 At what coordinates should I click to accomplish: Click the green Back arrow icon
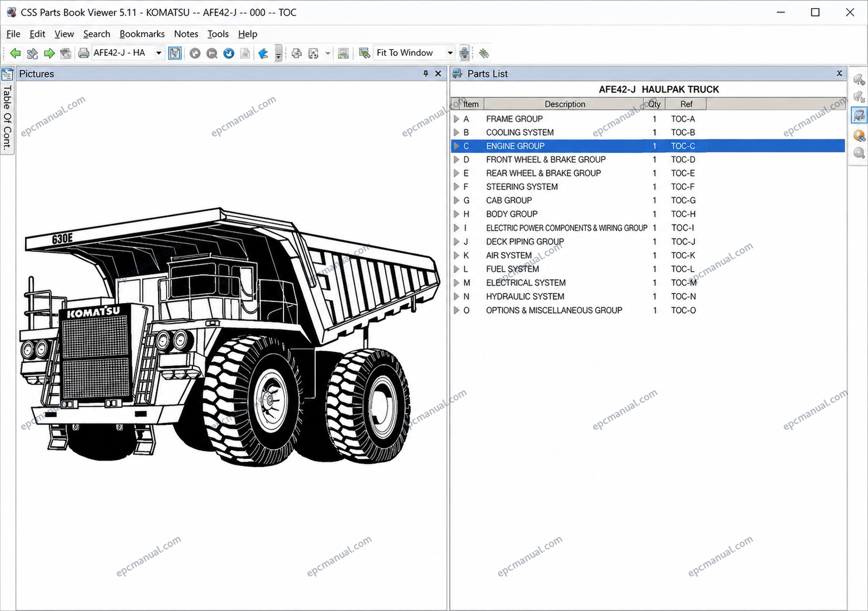click(x=15, y=53)
